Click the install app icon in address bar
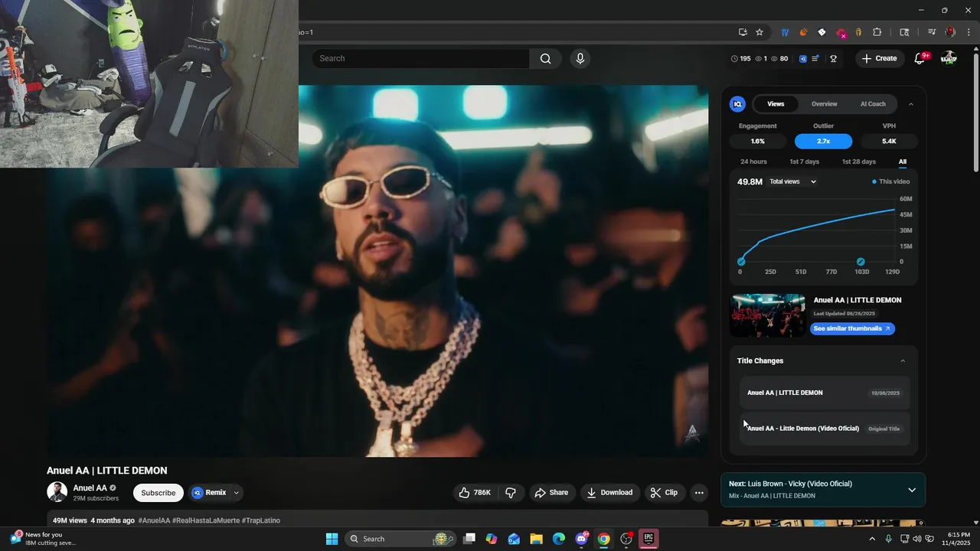 point(743,32)
